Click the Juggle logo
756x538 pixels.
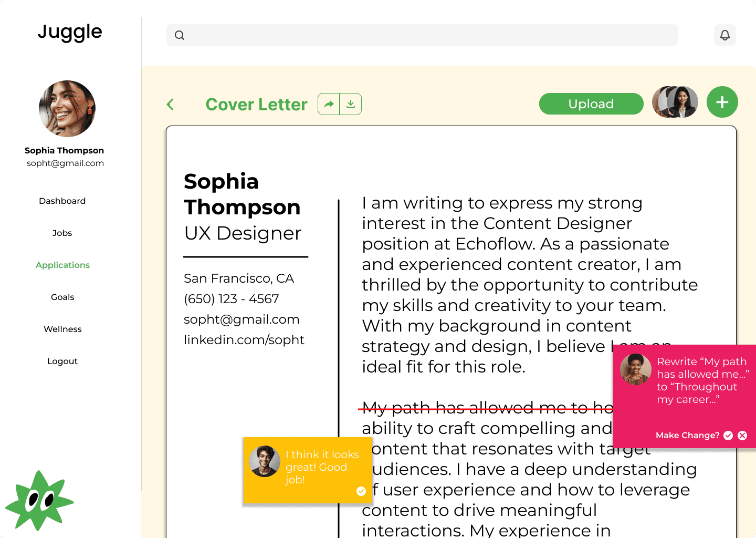[70, 33]
